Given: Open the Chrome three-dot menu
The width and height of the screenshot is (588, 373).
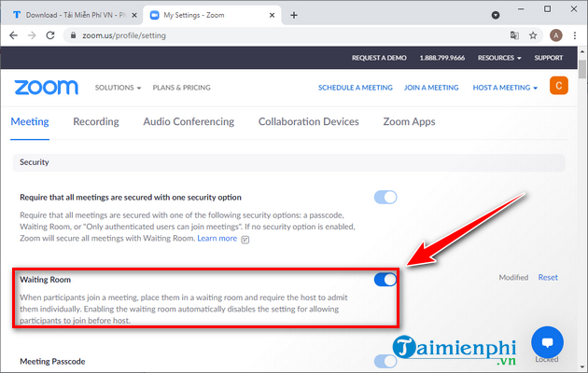Looking at the screenshot, I should pos(577,36).
